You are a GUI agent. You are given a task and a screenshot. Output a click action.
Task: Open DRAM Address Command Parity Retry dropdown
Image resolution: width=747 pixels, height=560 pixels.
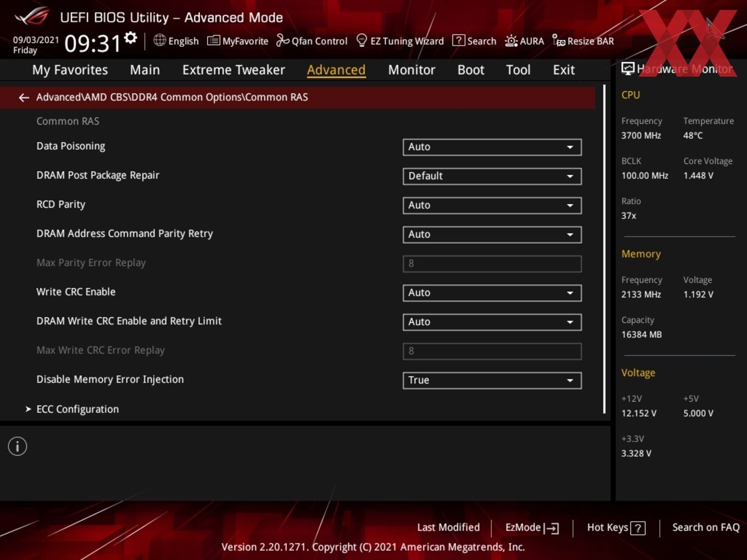point(492,234)
